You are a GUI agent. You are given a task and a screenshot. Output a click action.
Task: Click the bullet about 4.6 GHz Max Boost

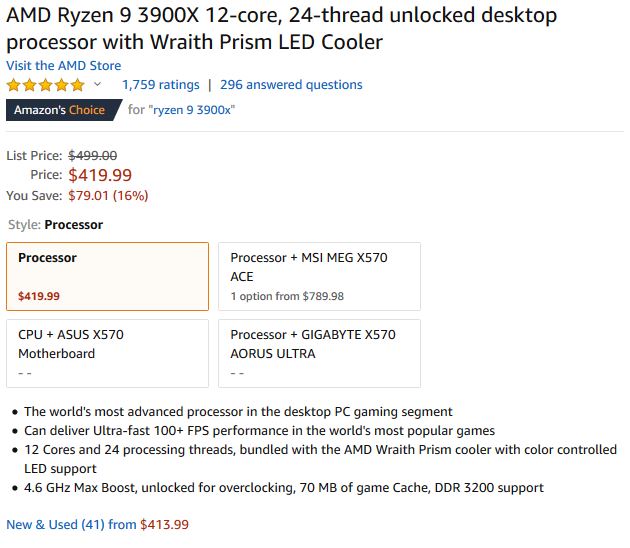(x=284, y=488)
